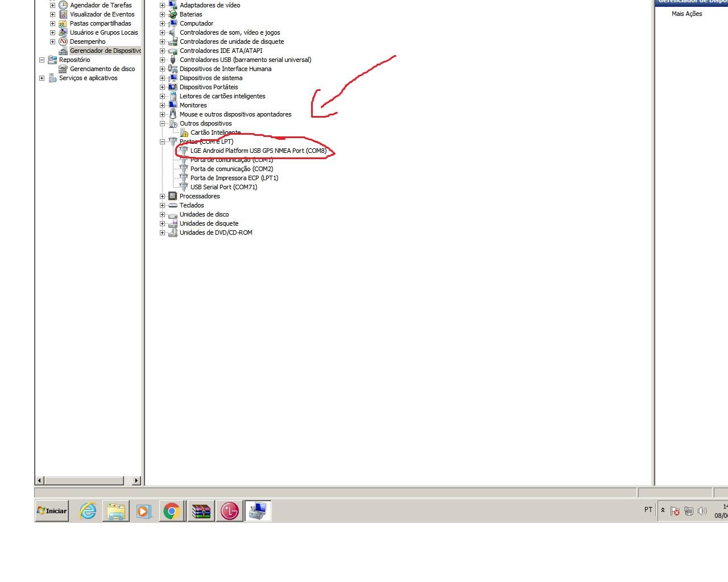Click the Repositório icon
Image resolution: width=728 pixels, height=582 pixels.
52,60
